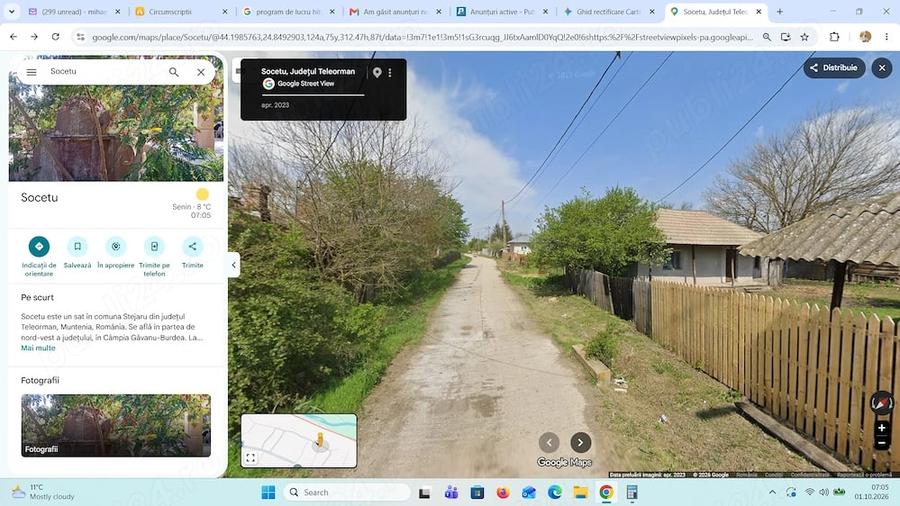The width and height of the screenshot is (900, 506).
Task: Close the Socetu, Județul Teleorman tab
Action: [x=759, y=11]
